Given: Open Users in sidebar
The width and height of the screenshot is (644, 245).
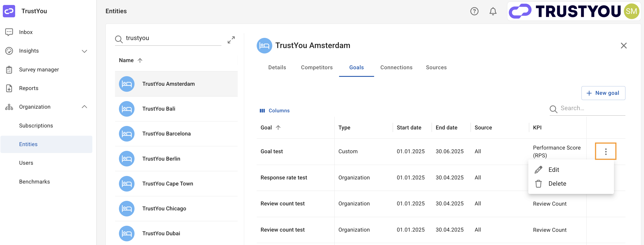Looking at the screenshot, I should [x=26, y=163].
